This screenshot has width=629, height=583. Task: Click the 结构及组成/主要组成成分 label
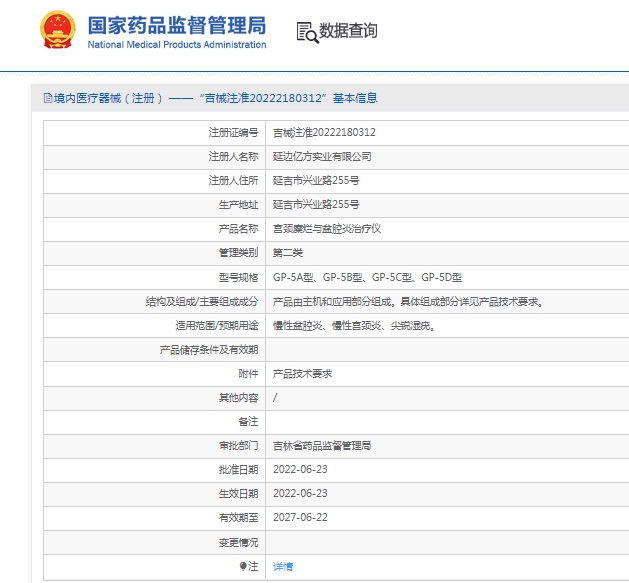(x=202, y=301)
